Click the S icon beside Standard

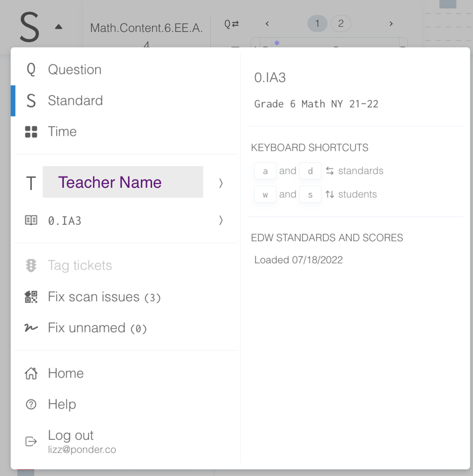point(31,101)
